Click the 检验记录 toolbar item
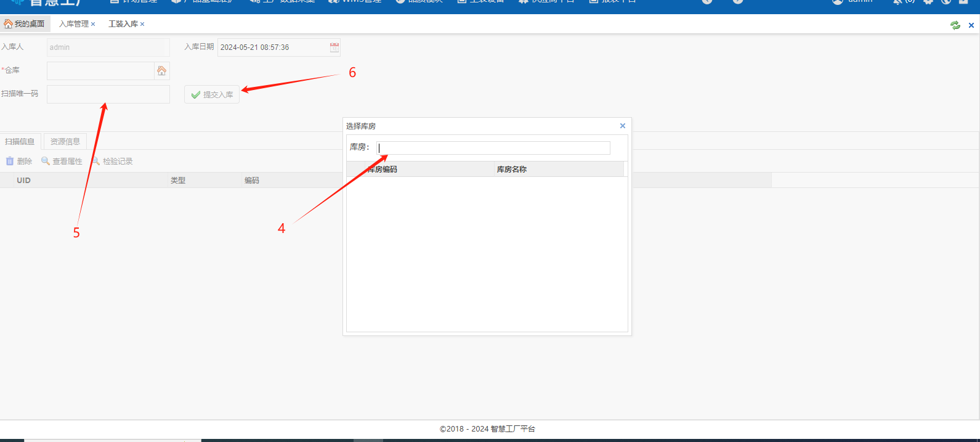980x442 pixels. click(112, 161)
